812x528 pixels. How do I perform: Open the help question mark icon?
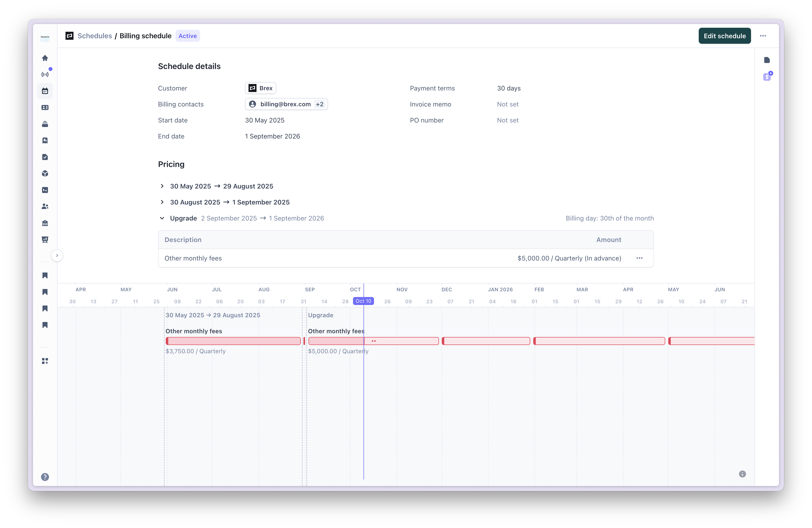45,477
